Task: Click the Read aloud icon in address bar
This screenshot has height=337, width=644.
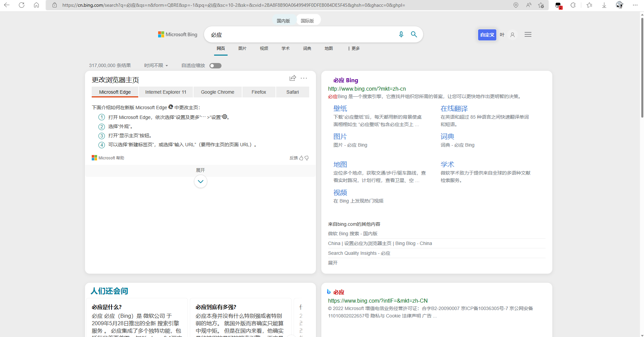Action: (x=529, y=5)
